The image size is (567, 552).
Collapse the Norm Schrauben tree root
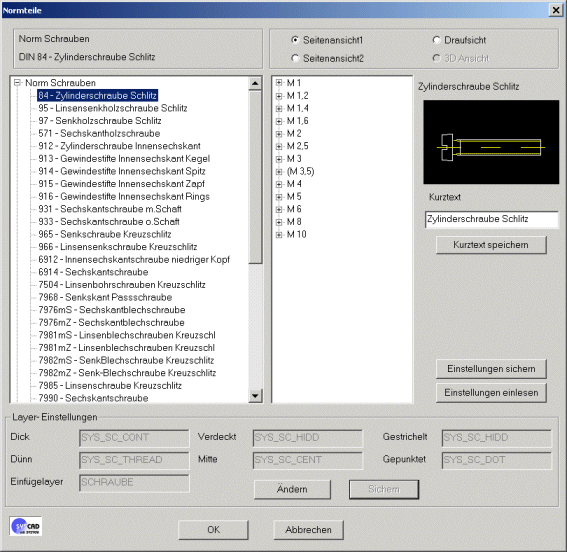17,83
